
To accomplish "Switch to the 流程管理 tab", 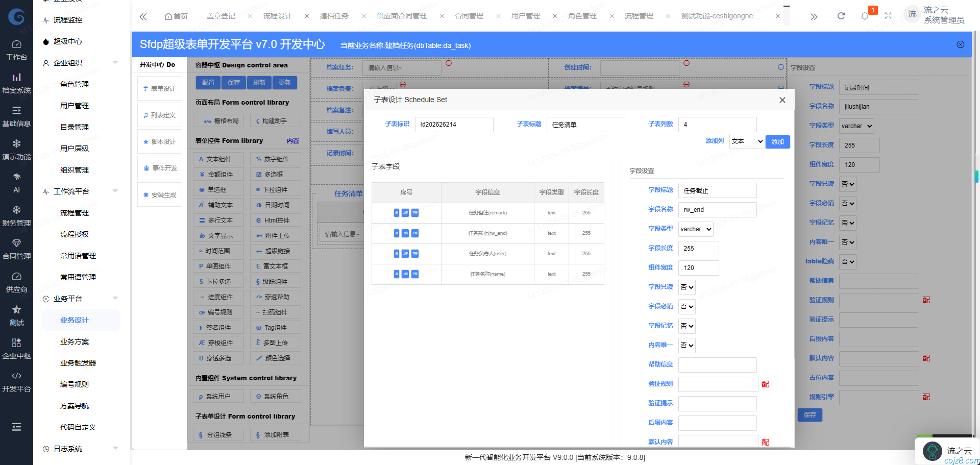I will 639,16.
